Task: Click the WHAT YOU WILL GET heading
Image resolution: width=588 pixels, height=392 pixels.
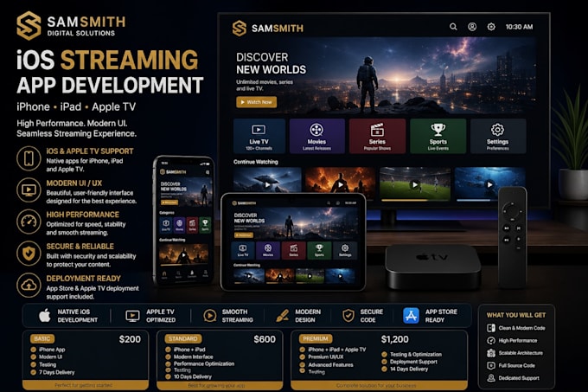Action: coord(516,315)
